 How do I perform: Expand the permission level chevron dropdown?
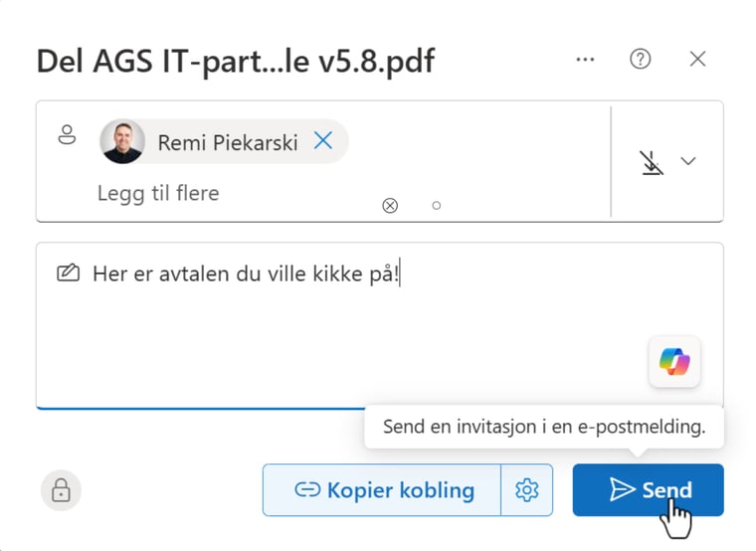687,161
